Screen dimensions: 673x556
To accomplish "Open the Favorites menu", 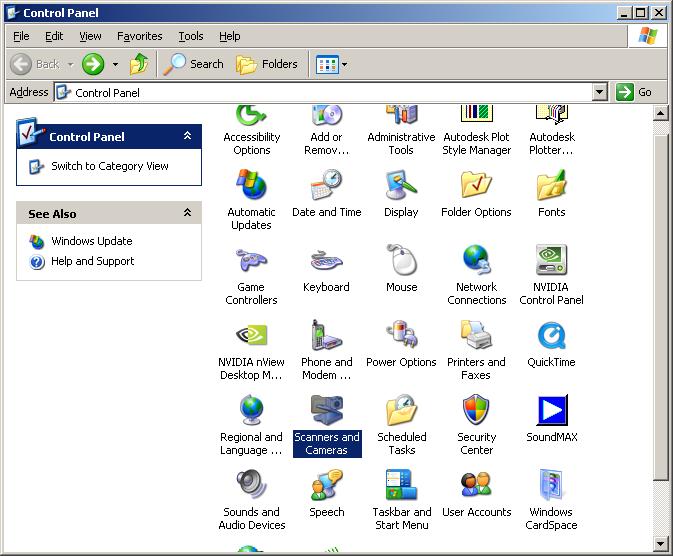I will click(140, 36).
